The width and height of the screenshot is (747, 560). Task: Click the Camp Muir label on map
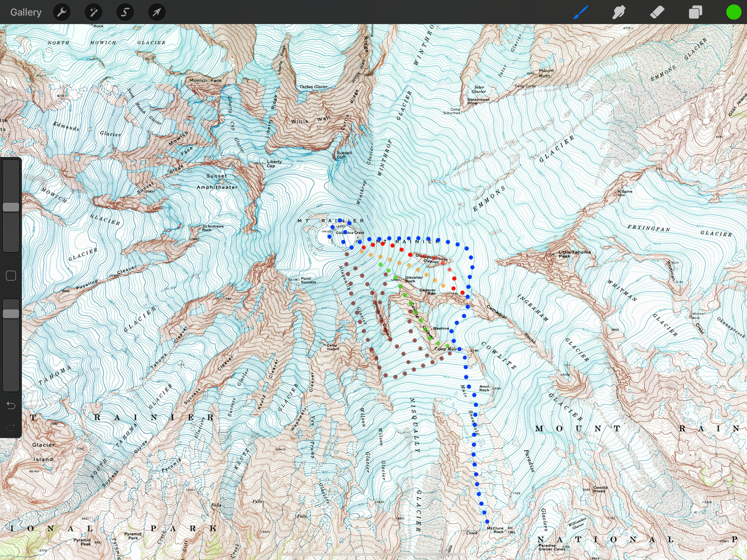click(445, 349)
